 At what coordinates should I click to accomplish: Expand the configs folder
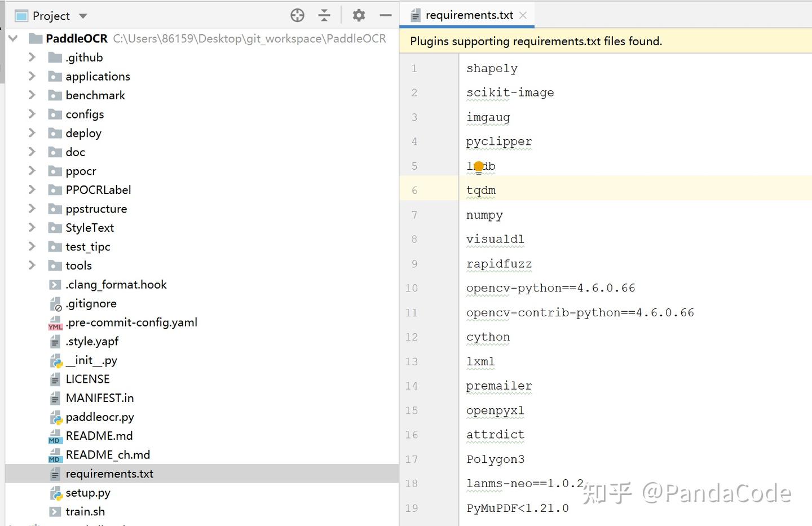click(x=32, y=114)
